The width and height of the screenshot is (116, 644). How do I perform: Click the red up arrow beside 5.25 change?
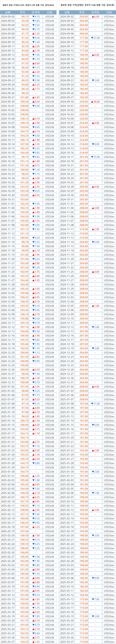pos(33,85)
